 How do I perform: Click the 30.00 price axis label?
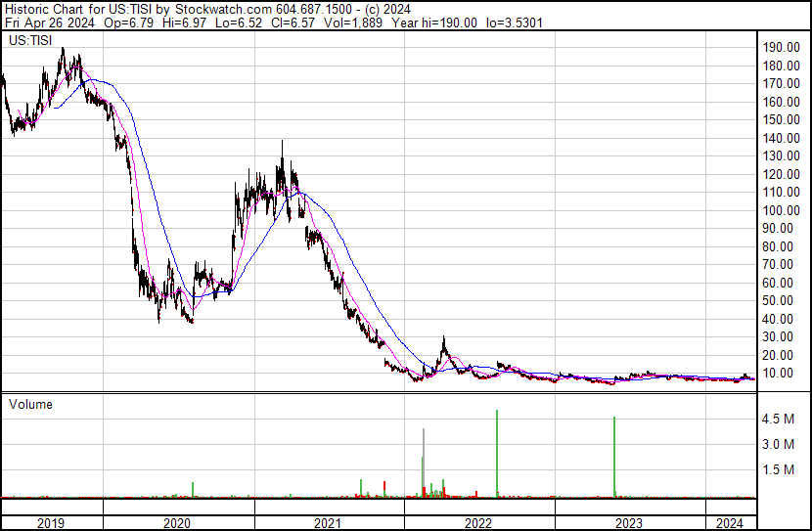coord(778,337)
